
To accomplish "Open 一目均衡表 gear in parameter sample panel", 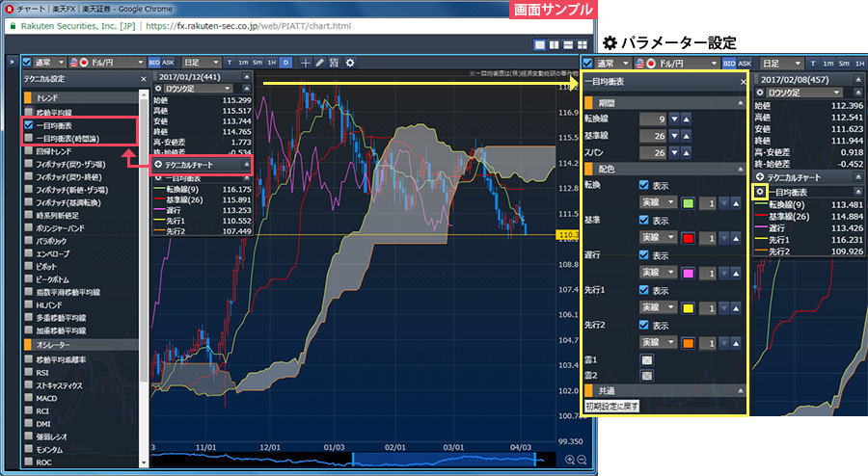I will click(760, 192).
